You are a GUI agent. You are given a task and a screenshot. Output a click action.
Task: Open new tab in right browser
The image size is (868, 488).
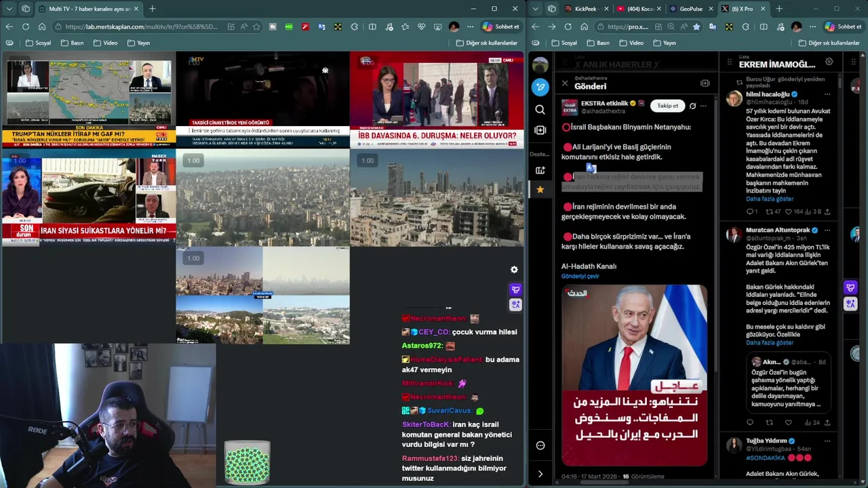[778, 9]
